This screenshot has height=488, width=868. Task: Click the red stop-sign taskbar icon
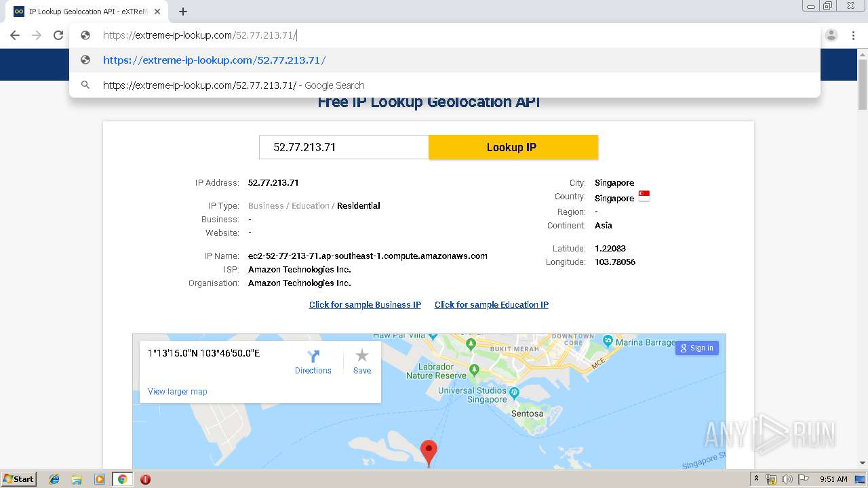pyautogui.click(x=145, y=479)
